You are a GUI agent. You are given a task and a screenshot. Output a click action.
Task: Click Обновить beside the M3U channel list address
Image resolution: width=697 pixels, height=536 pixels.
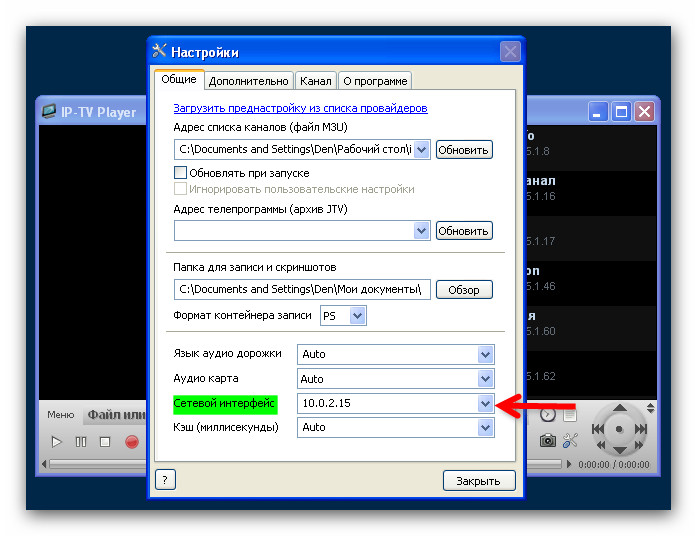point(464,150)
